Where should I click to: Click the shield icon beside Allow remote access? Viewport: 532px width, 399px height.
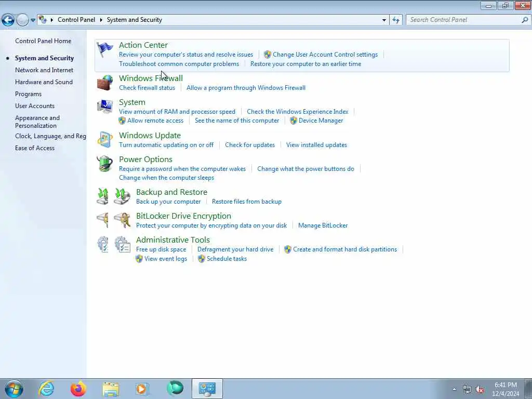click(x=122, y=121)
